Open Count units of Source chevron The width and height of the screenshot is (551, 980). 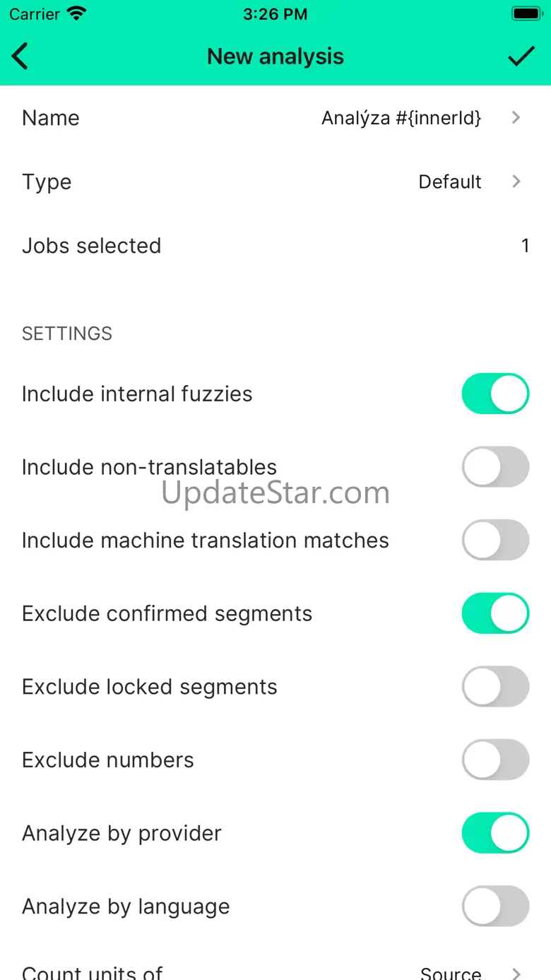click(516, 973)
